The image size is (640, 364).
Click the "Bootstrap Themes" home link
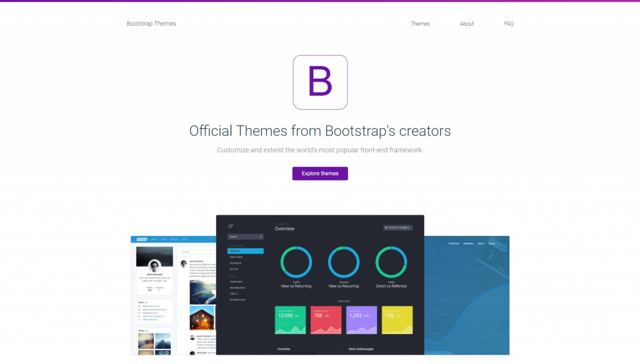tap(151, 23)
